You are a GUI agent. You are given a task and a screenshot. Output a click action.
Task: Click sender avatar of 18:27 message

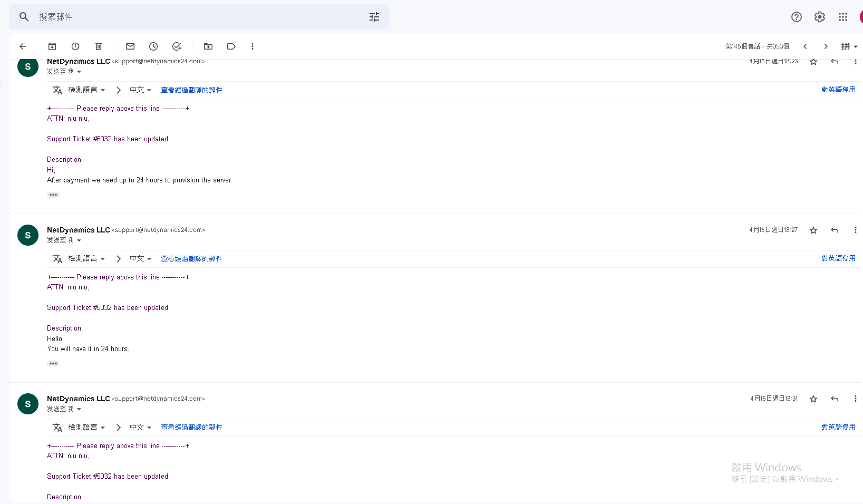(28, 235)
